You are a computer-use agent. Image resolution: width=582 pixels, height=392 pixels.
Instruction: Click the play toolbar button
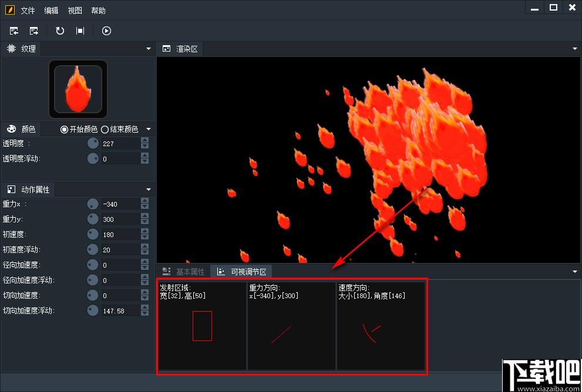[x=106, y=31]
